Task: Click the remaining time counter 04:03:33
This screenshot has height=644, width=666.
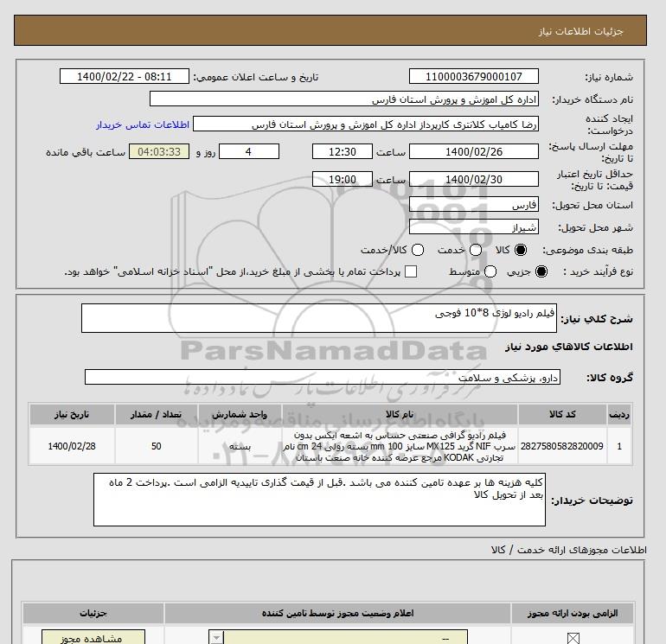Action: pos(159,151)
